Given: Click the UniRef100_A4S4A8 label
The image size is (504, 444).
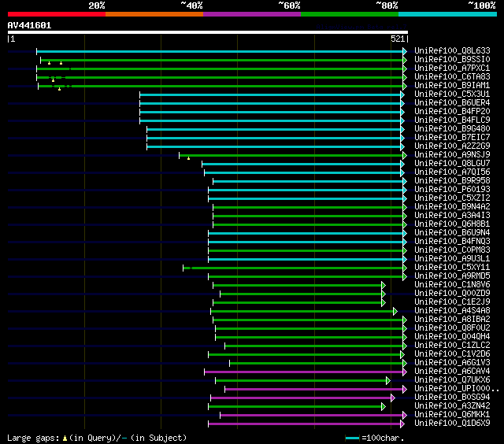Looking at the screenshot, I should pos(452,311).
